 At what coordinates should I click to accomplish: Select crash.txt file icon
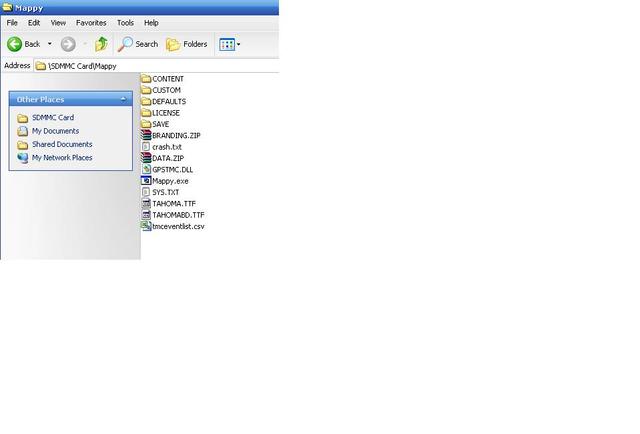coord(146,147)
